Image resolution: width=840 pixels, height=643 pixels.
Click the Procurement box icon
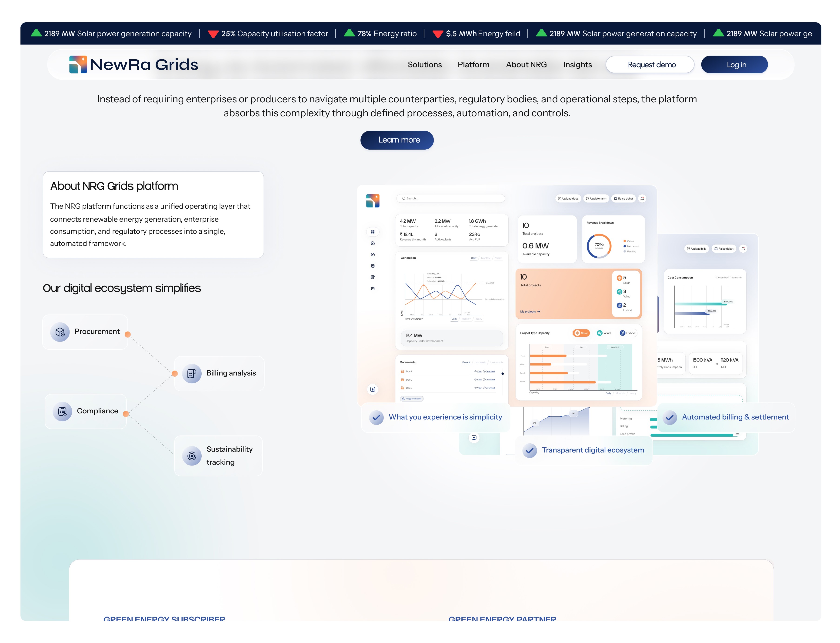click(60, 332)
